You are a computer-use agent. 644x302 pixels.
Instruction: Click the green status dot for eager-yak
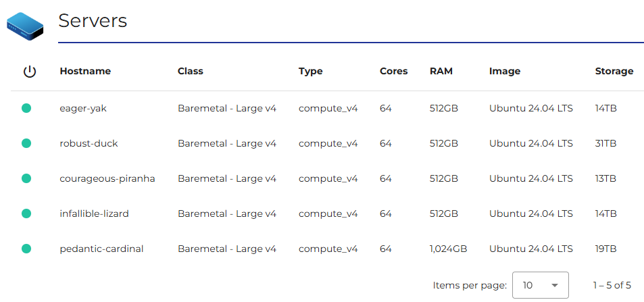pyautogui.click(x=26, y=108)
